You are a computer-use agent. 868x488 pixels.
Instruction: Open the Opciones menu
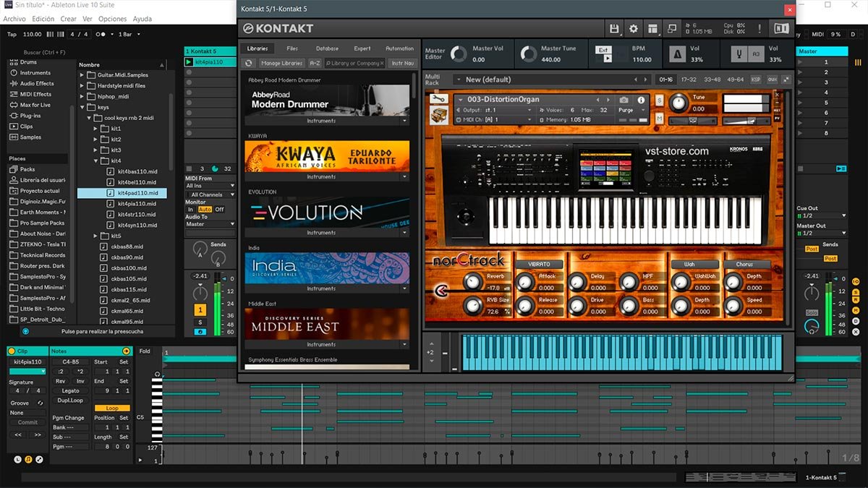(x=112, y=19)
